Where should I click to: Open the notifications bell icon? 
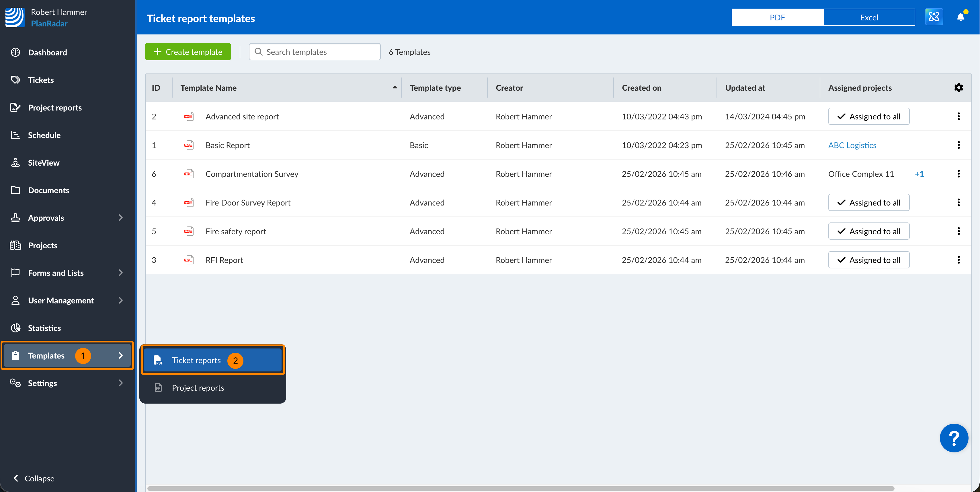tap(960, 17)
